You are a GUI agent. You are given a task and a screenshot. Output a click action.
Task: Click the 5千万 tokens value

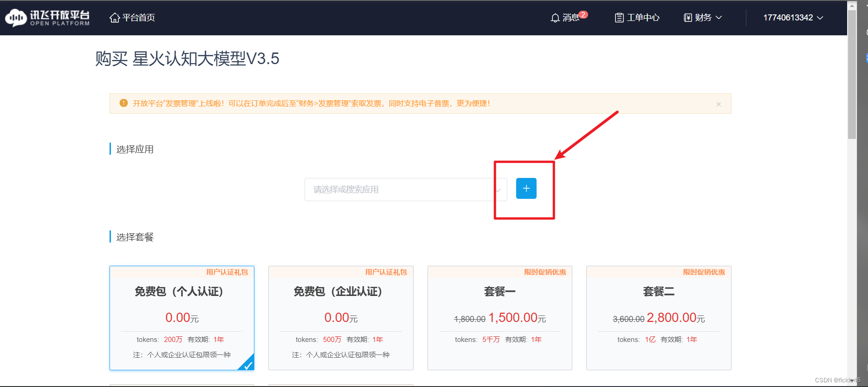491,340
